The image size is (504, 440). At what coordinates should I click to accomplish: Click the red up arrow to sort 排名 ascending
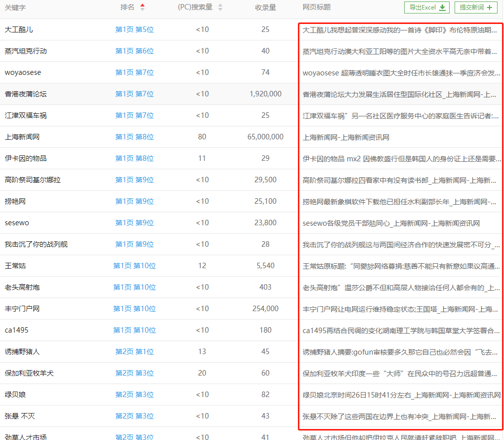coord(141,5)
